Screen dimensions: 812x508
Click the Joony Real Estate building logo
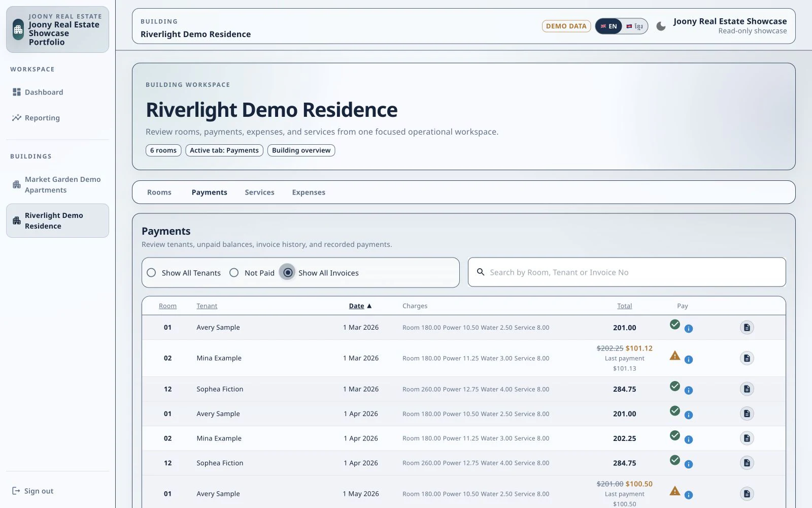click(18, 29)
